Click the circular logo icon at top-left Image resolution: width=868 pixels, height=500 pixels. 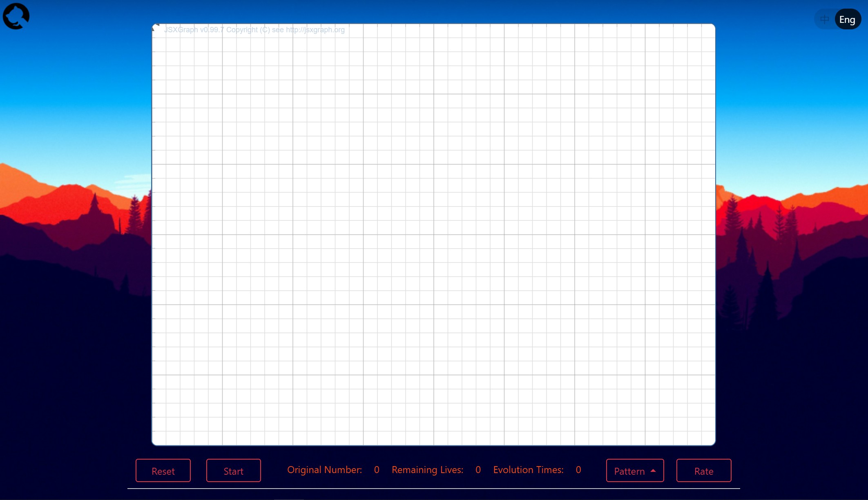click(x=16, y=16)
